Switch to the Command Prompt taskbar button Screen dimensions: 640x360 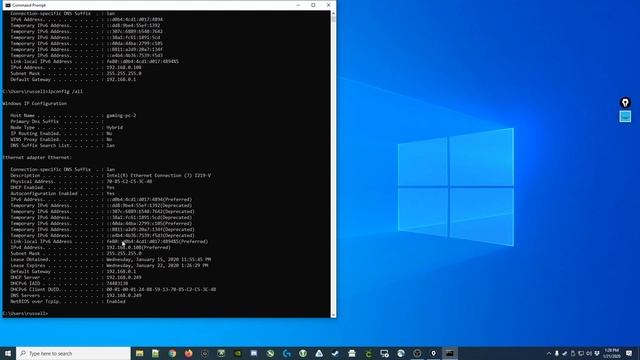point(449,353)
